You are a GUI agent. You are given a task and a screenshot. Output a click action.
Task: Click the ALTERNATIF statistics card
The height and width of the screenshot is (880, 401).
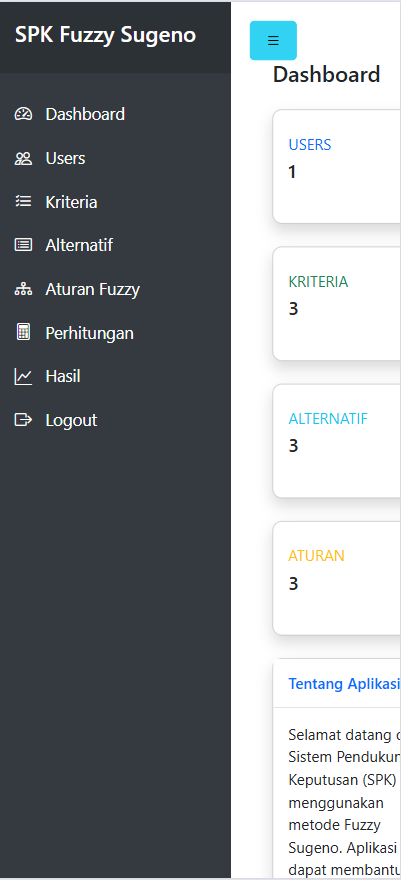[x=337, y=441]
